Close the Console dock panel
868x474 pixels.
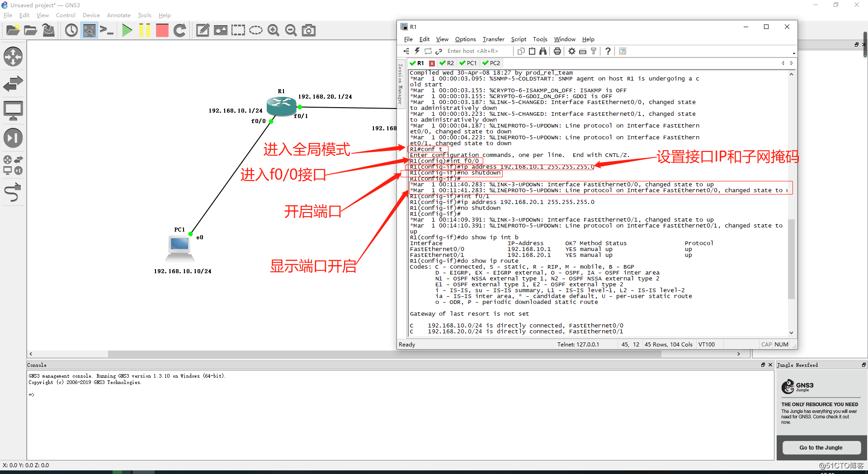(x=770, y=365)
